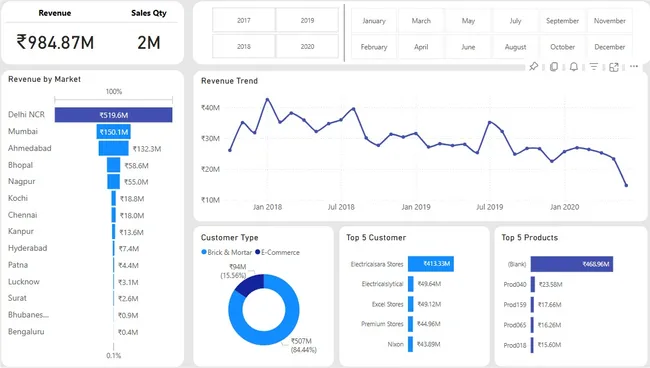Click Chennai market label
The width and height of the screenshot is (650, 368).
point(22,215)
